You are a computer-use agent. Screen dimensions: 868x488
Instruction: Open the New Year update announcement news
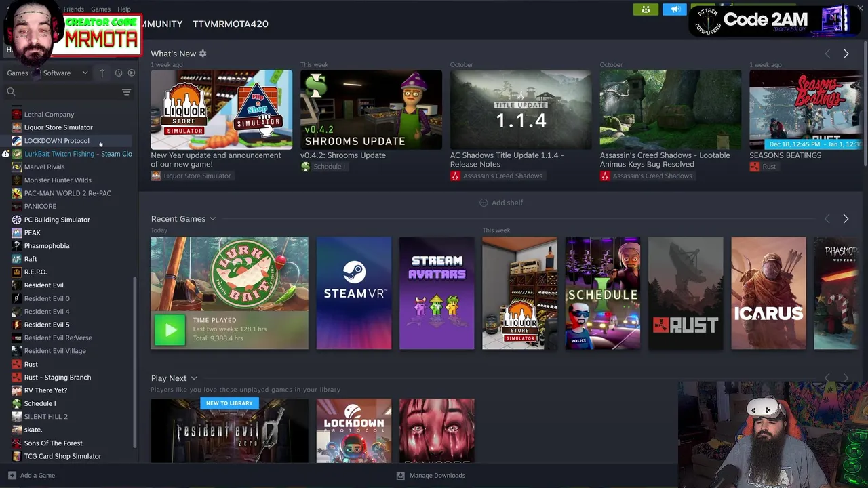(x=221, y=110)
